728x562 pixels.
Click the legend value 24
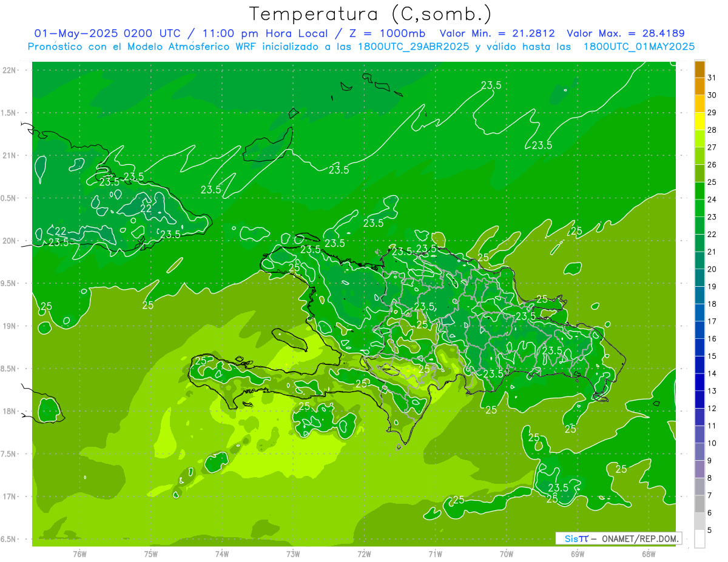[712, 199]
